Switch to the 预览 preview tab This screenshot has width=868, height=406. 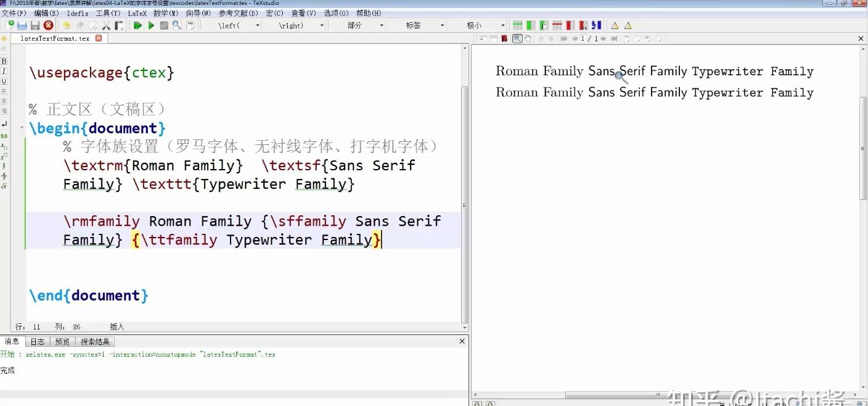point(62,341)
